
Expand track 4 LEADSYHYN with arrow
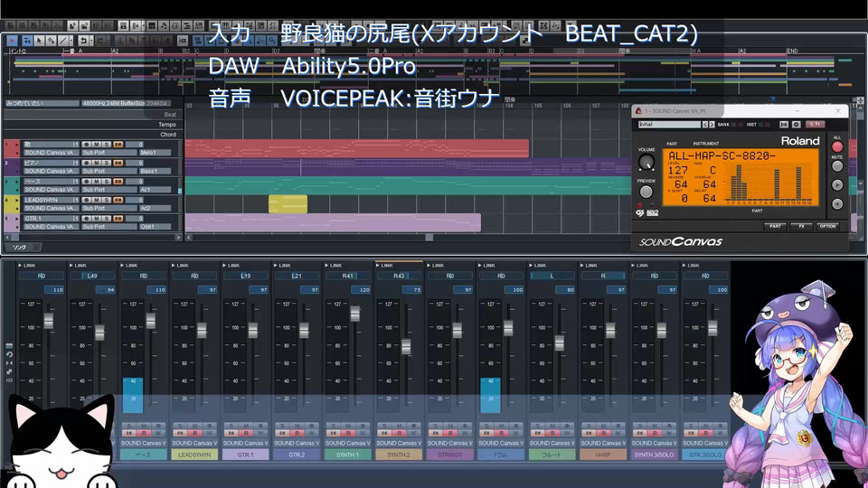[16, 200]
